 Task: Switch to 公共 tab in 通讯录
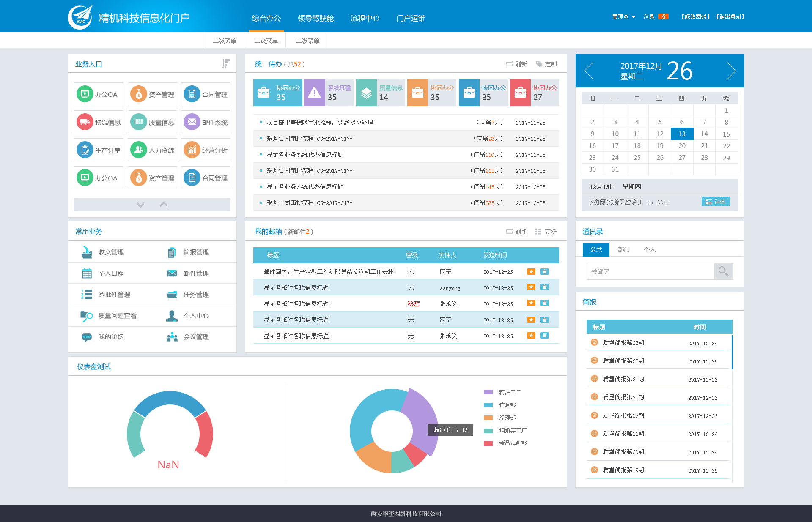(x=596, y=249)
